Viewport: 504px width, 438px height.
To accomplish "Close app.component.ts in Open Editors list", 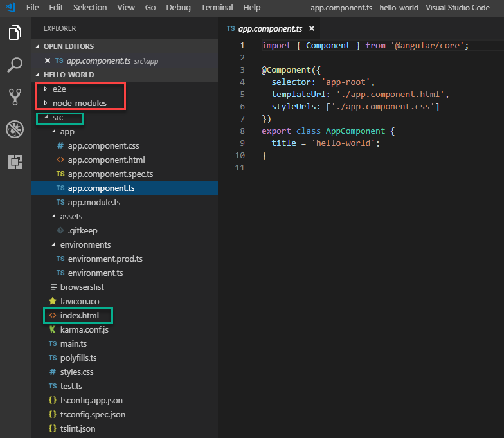I will pyautogui.click(x=48, y=60).
